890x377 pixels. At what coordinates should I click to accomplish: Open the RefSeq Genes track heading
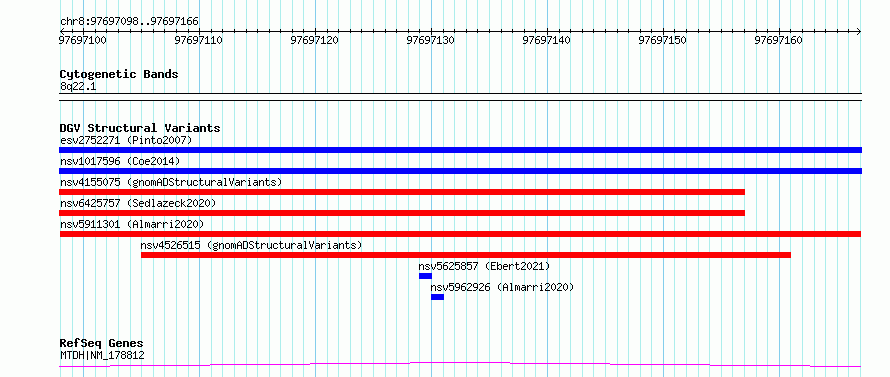(102, 344)
